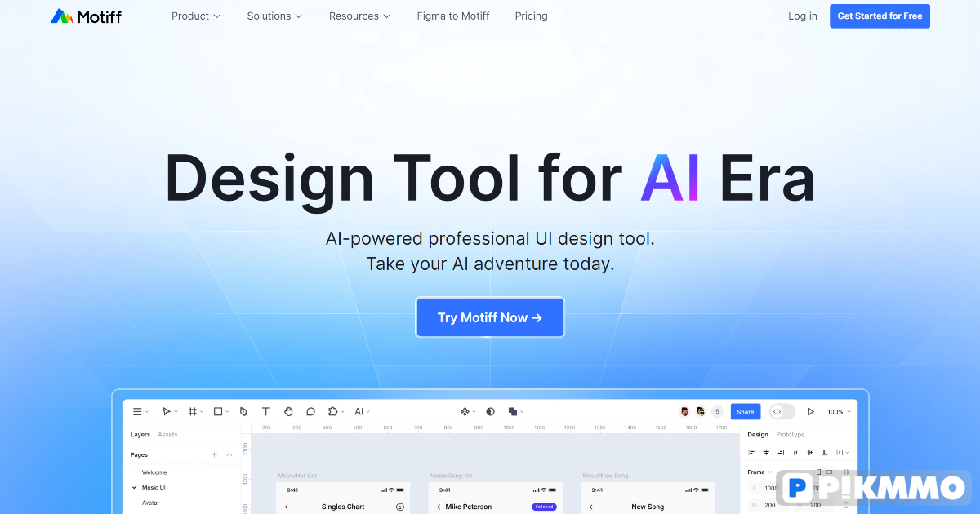Open the Pricing page

[x=531, y=16]
